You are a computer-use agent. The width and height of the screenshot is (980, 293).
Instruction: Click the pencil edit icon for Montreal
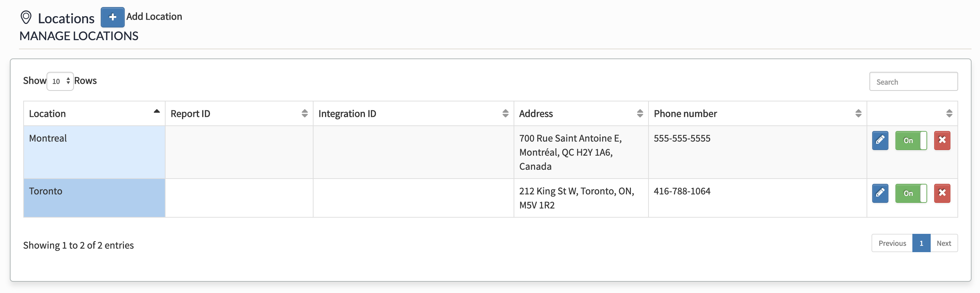coord(880,141)
